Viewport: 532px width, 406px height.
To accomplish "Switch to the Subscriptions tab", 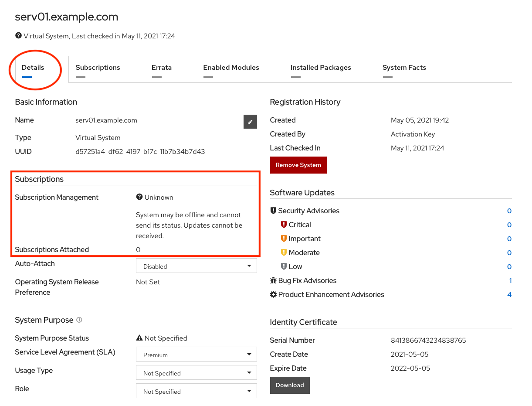I will pyautogui.click(x=98, y=68).
